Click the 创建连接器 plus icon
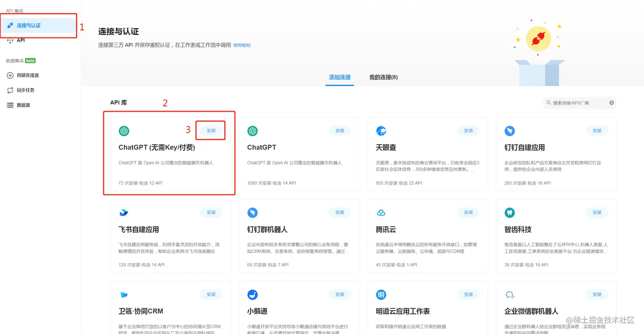This screenshot has height=334, width=644. [x=10, y=76]
